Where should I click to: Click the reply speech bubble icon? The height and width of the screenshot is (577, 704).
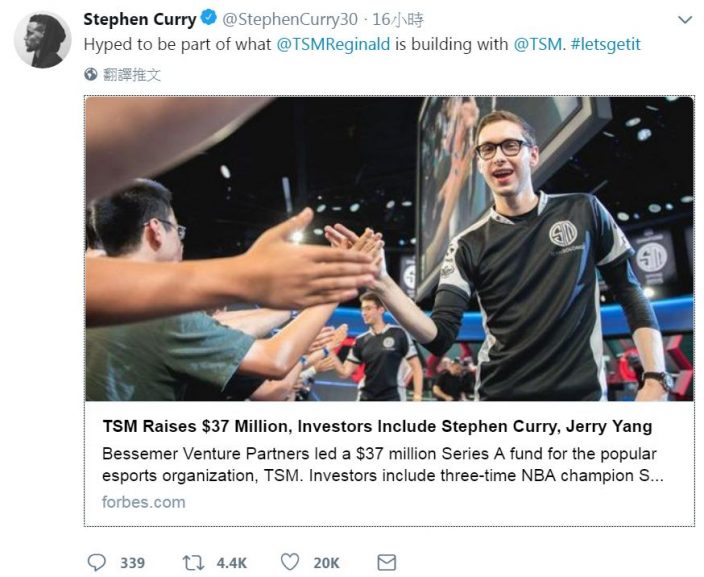coord(97,562)
